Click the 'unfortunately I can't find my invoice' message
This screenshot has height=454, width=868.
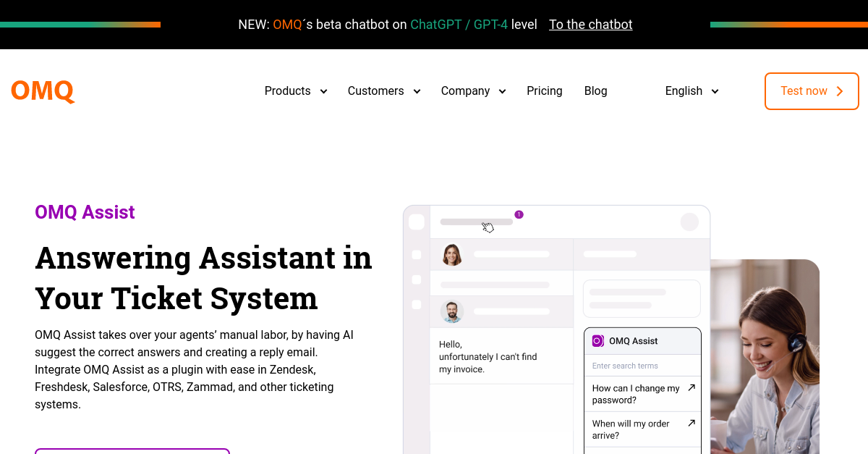point(488,363)
